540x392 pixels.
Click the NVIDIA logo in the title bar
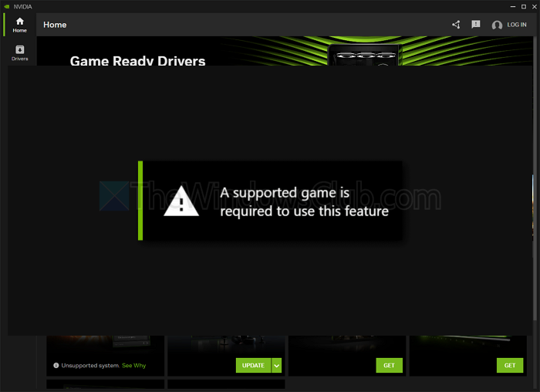tap(6, 6)
